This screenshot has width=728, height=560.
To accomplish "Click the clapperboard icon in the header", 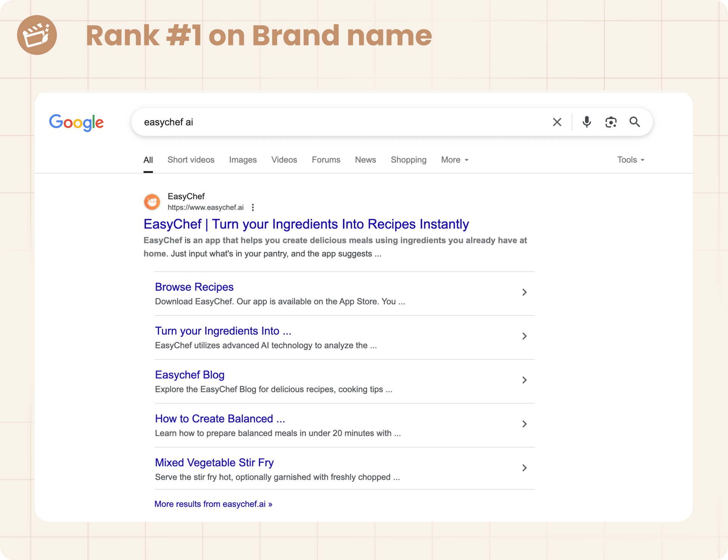I will click(x=37, y=35).
